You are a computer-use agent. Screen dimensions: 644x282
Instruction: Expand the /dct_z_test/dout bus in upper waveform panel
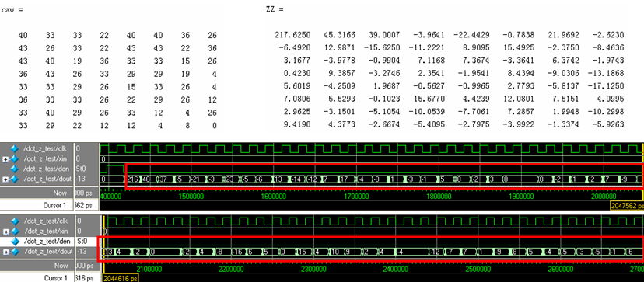click(5, 179)
